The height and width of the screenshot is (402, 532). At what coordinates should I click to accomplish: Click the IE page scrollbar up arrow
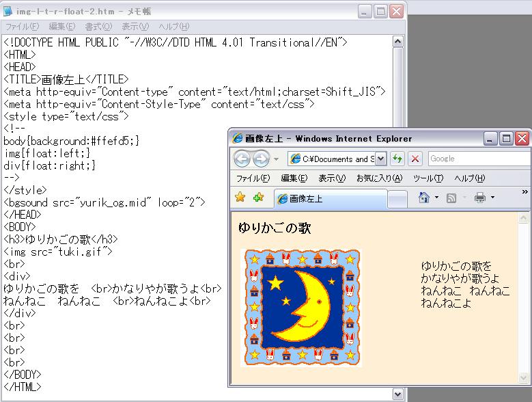pyautogui.click(x=524, y=217)
